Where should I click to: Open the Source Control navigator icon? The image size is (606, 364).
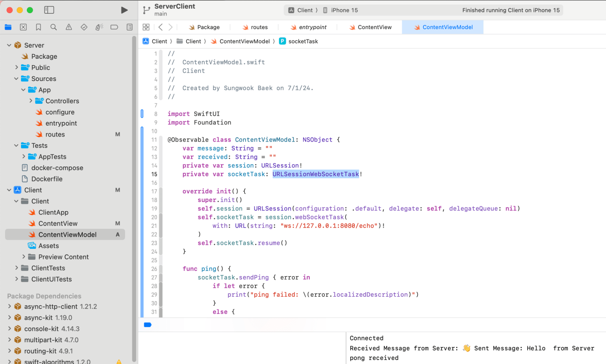[x=23, y=27]
